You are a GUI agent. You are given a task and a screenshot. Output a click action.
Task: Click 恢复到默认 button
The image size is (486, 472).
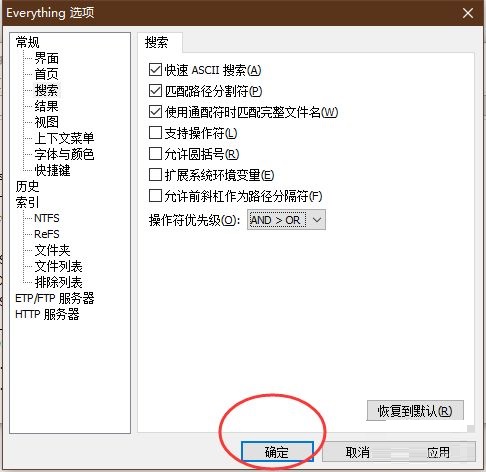pyautogui.click(x=415, y=411)
